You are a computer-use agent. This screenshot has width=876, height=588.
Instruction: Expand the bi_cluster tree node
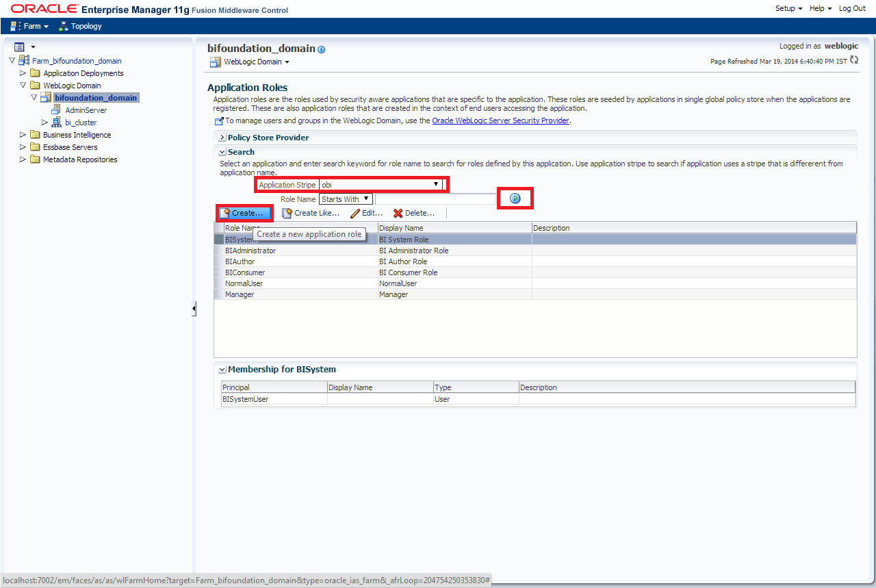coord(45,122)
